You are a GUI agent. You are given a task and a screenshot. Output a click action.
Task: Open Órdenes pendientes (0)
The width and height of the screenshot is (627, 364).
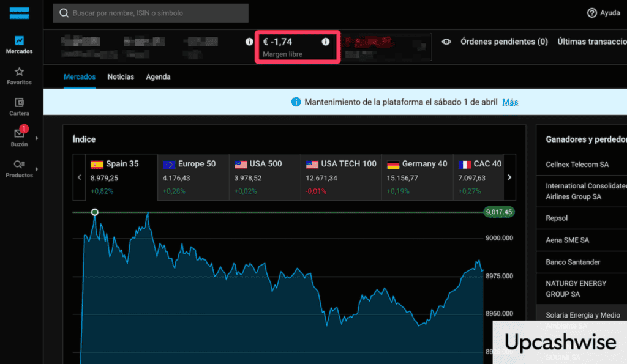pos(504,42)
